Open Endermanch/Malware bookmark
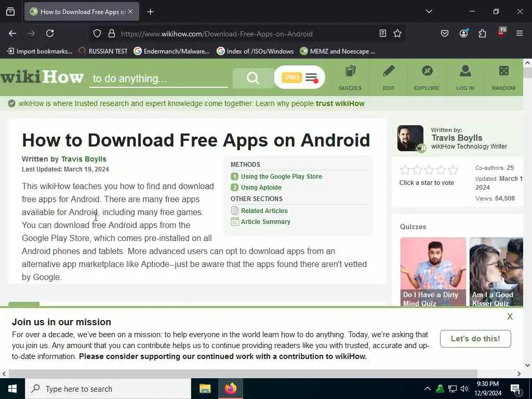This screenshot has height=399, width=532. click(x=171, y=51)
